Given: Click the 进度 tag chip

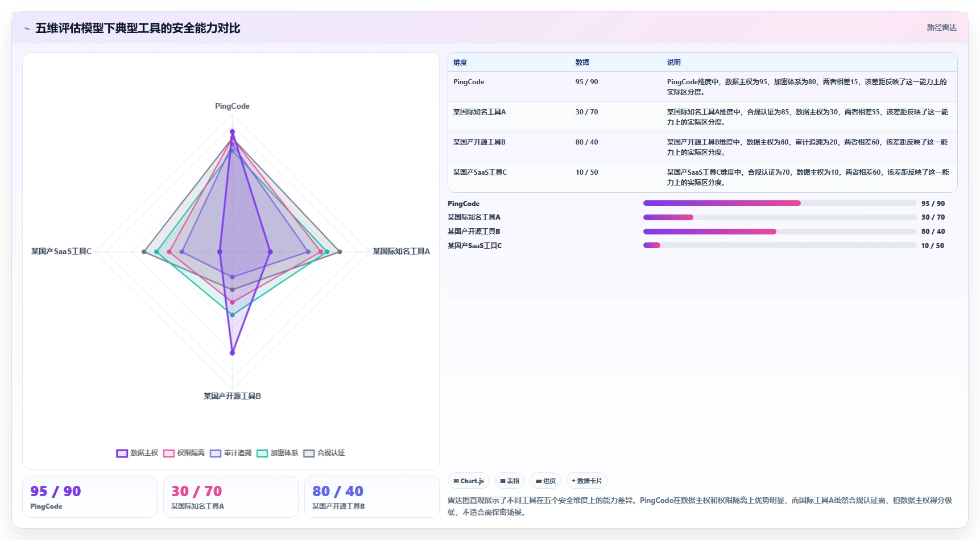Looking at the screenshot, I should (x=545, y=481).
